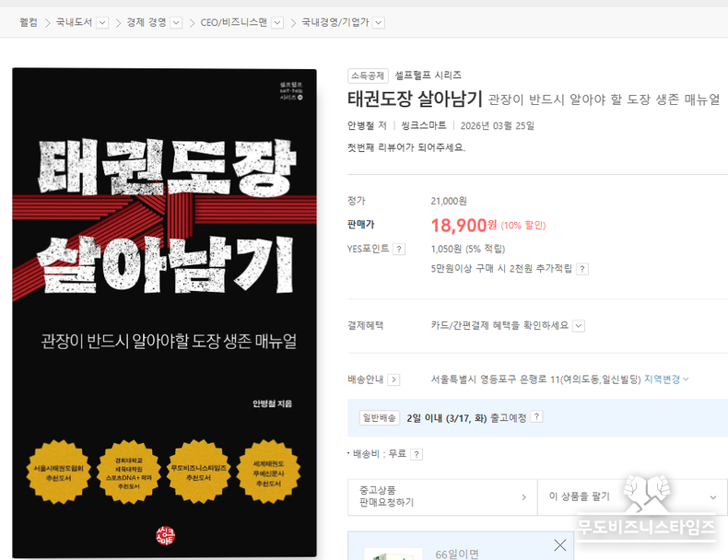
Task: Click the help icon next to 배송비 무료
Action: [x=417, y=454]
